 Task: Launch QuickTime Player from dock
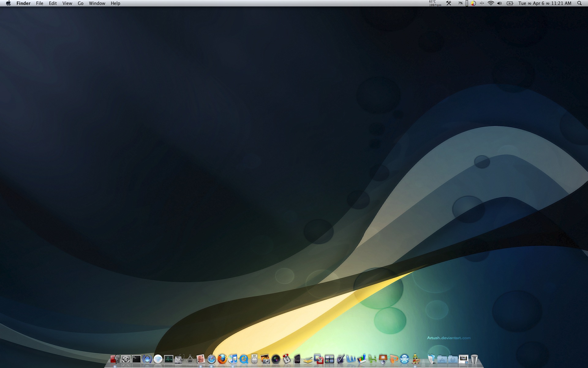pyautogui.click(x=244, y=359)
